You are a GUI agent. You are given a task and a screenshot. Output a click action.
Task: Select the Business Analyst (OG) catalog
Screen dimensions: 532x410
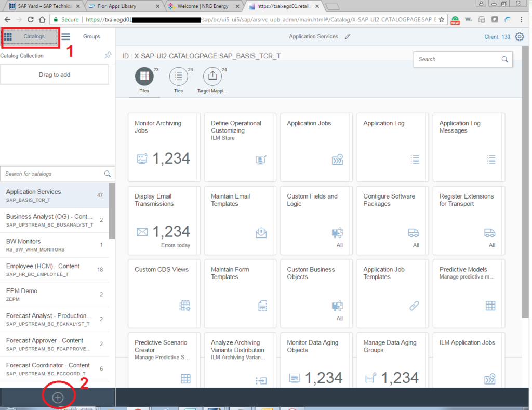click(x=55, y=220)
